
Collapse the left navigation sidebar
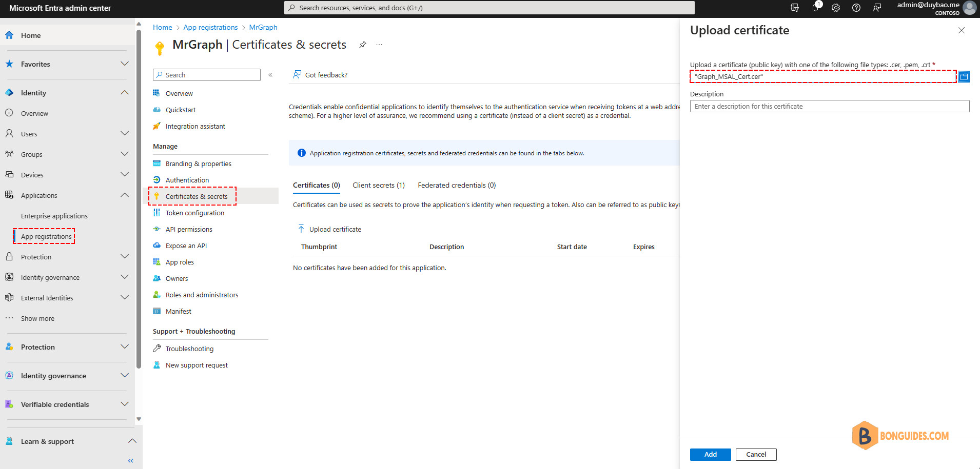131,461
